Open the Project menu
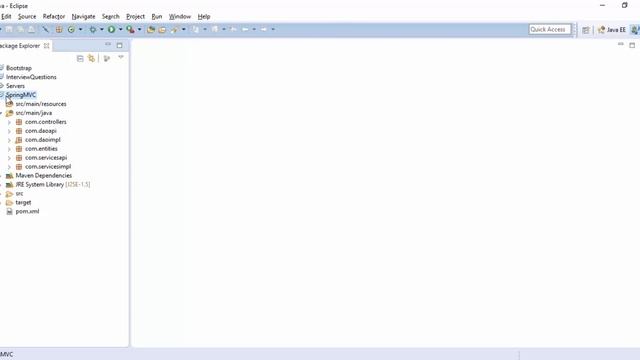 click(136, 16)
